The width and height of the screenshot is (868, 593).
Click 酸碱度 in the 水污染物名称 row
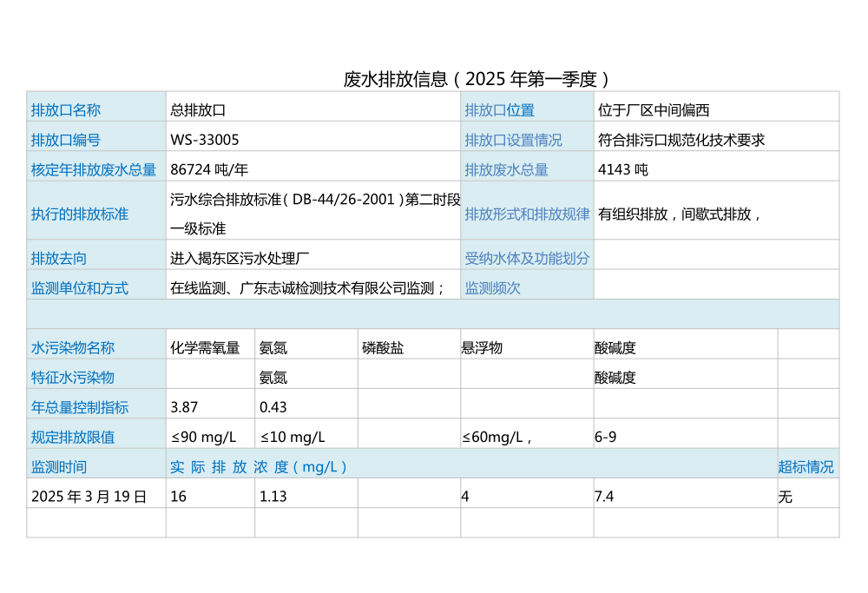[x=615, y=347]
